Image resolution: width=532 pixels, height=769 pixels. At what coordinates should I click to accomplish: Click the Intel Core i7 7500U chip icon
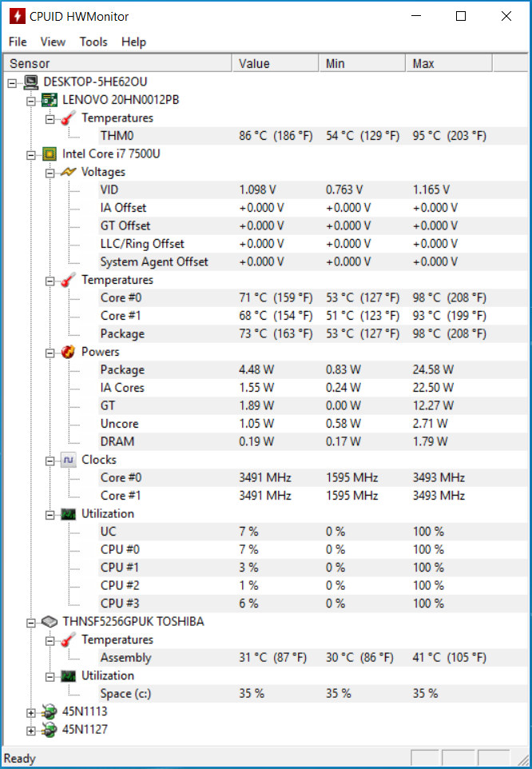coord(50,153)
